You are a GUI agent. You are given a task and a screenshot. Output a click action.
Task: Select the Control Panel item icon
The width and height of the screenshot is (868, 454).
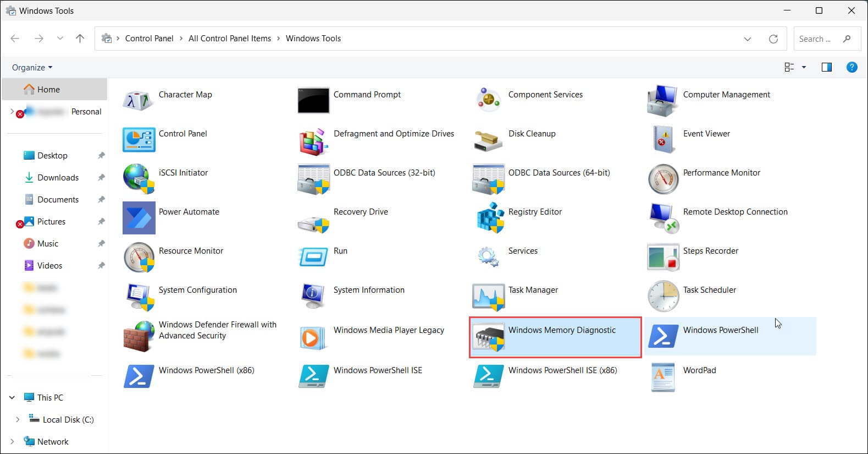point(139,140)
